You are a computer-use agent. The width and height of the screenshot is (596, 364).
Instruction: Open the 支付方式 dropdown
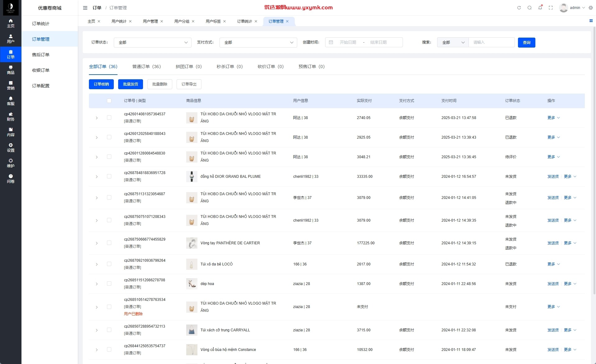(258, 43)
